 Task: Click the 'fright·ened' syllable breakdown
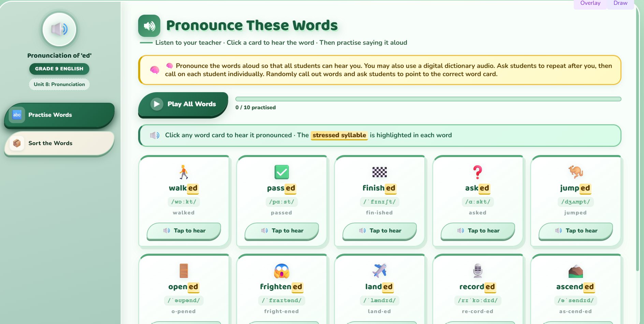coord(281,311)
